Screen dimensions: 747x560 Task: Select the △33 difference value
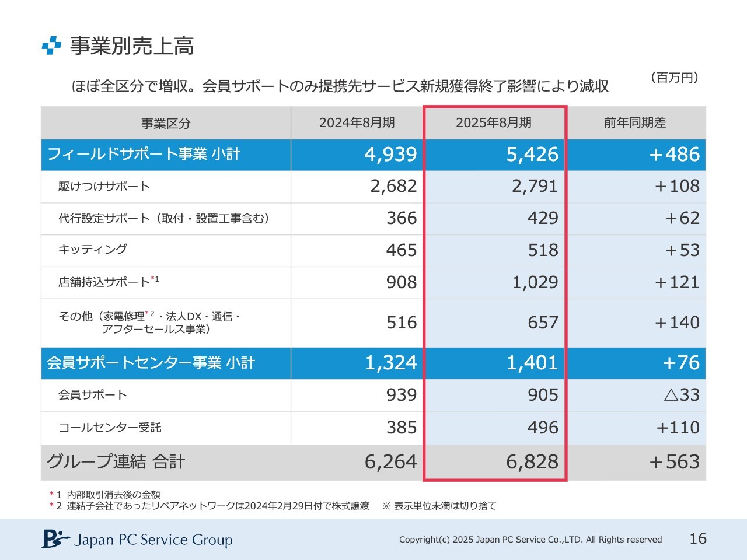(x=682, y=395)
